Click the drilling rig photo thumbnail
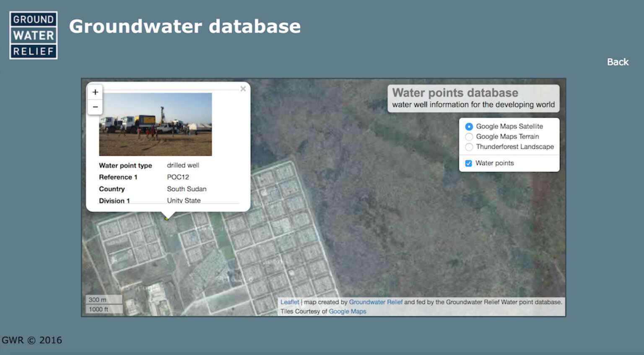The height and width of the screenshot is (355, 644). pos(155,124)
